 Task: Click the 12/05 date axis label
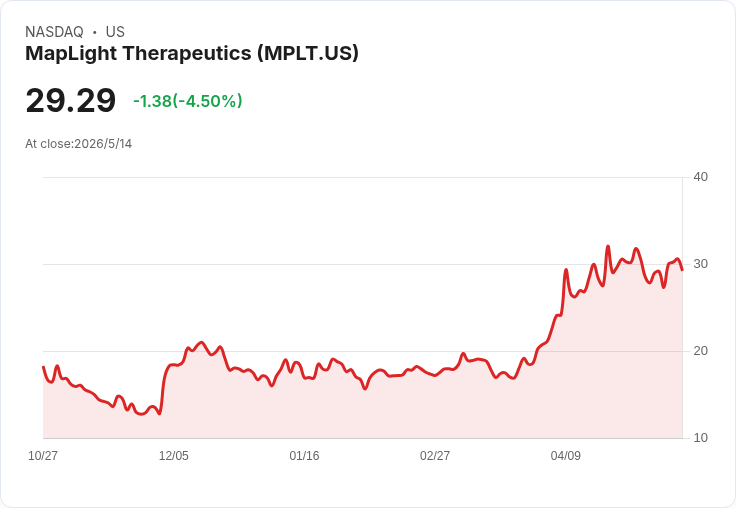click(173, 455)
